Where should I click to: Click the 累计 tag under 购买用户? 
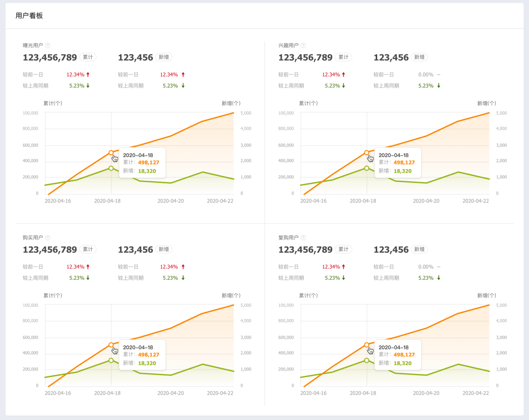click(88, 249)
